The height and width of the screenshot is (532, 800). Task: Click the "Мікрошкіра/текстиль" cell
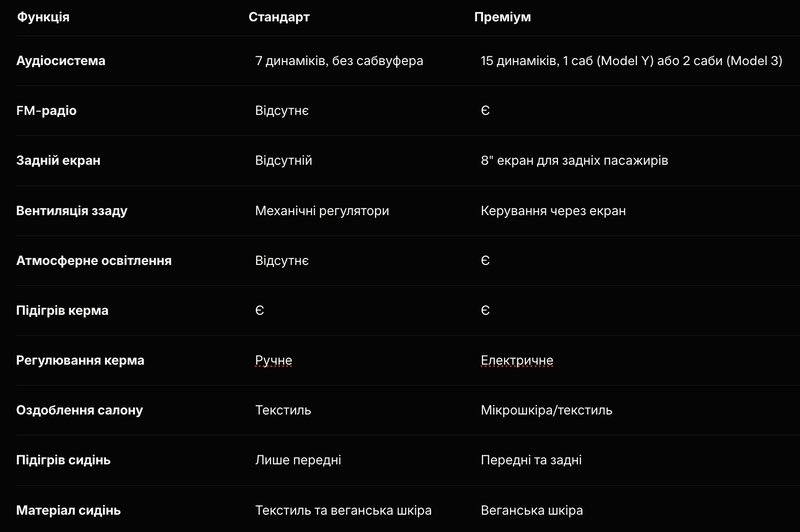point(546,411)
